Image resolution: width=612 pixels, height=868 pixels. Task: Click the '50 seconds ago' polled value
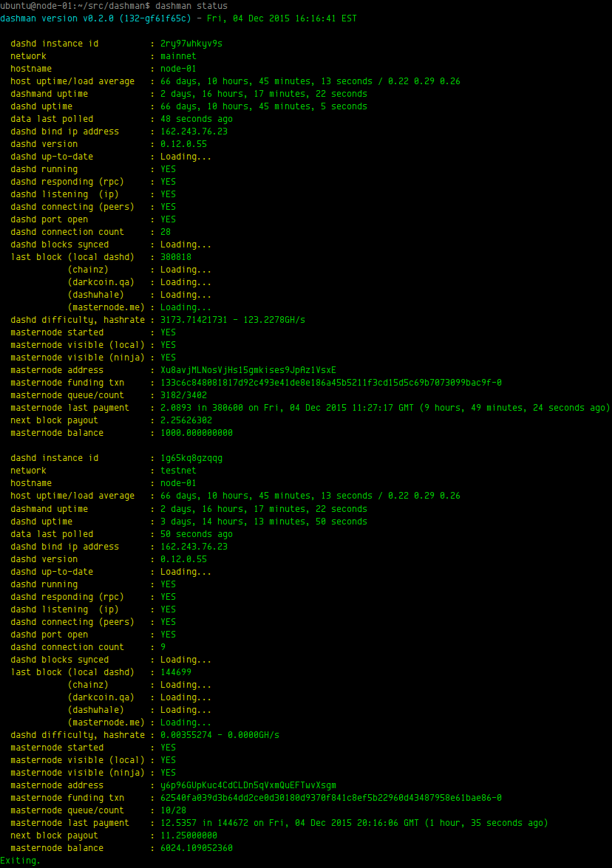(197, 534)
